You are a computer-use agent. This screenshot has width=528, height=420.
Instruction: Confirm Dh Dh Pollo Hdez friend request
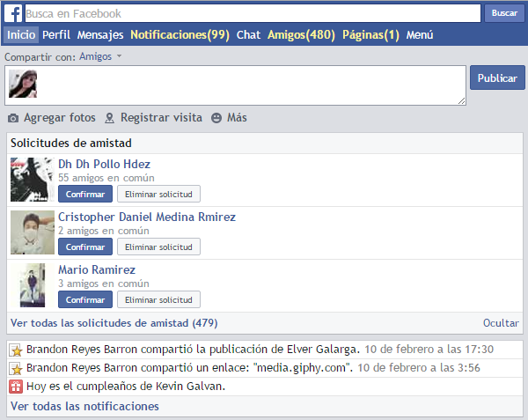(85, 194)
